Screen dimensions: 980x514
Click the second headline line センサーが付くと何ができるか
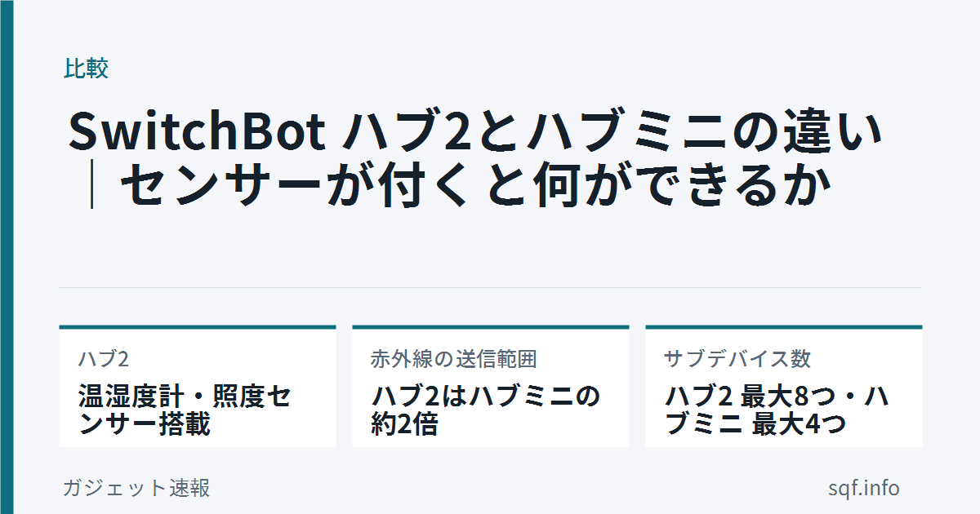point(476,188)
